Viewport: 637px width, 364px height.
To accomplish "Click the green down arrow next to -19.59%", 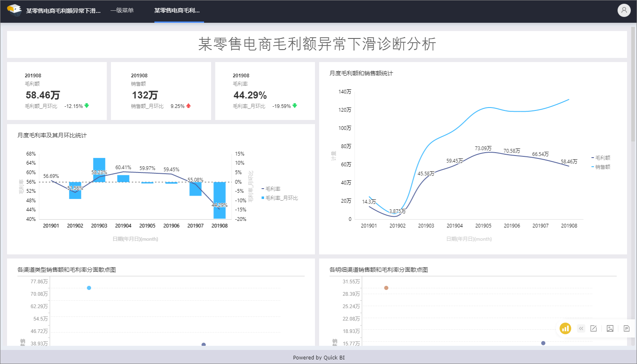I will pyautogui.click(x=295, y=106).
